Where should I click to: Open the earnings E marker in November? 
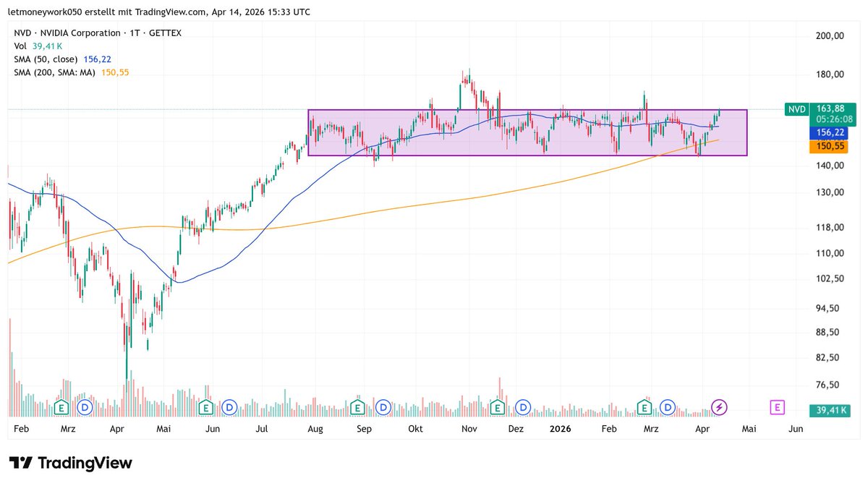498,408
